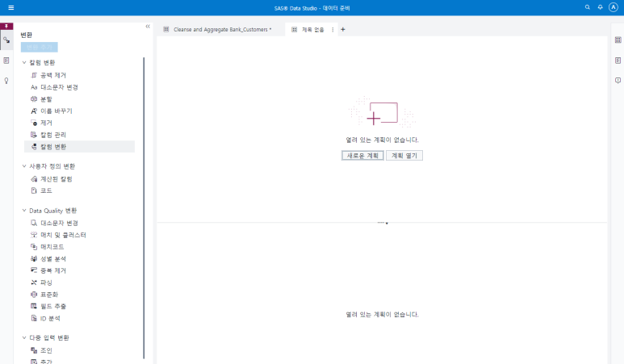Image resolution: width=624 pixels, height=364 pixels.
Task: Add a new tab with the plus button
Action: pyautogui.click(x=342, y=29)
